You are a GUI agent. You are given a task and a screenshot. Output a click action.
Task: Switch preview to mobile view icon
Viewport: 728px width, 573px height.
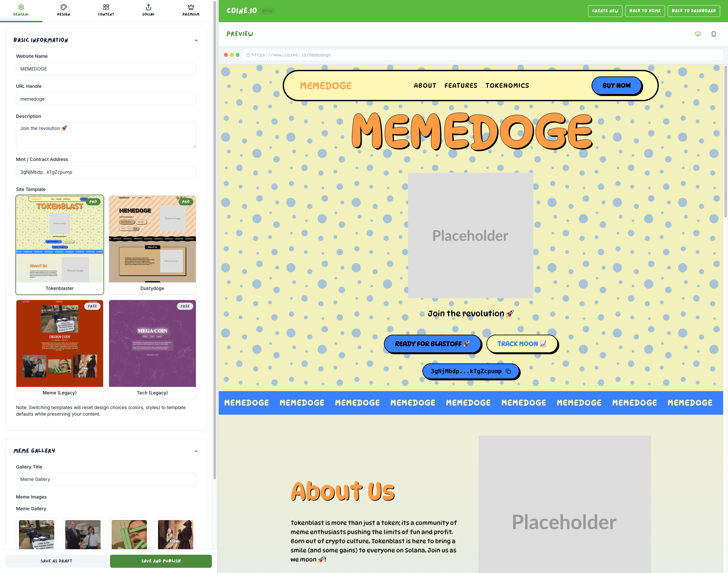click(713, 34)
